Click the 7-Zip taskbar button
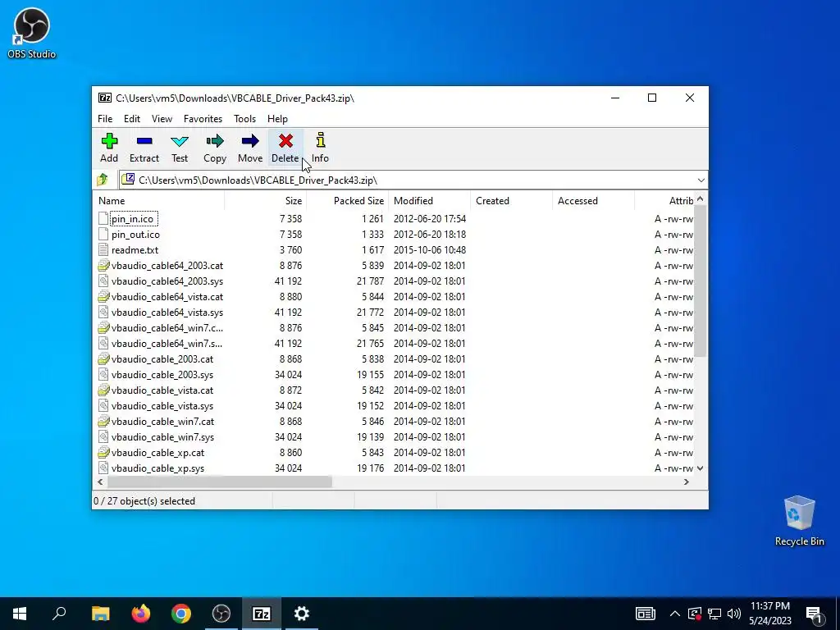The width and height of the screenshot is (840, 630). (262, 614)
